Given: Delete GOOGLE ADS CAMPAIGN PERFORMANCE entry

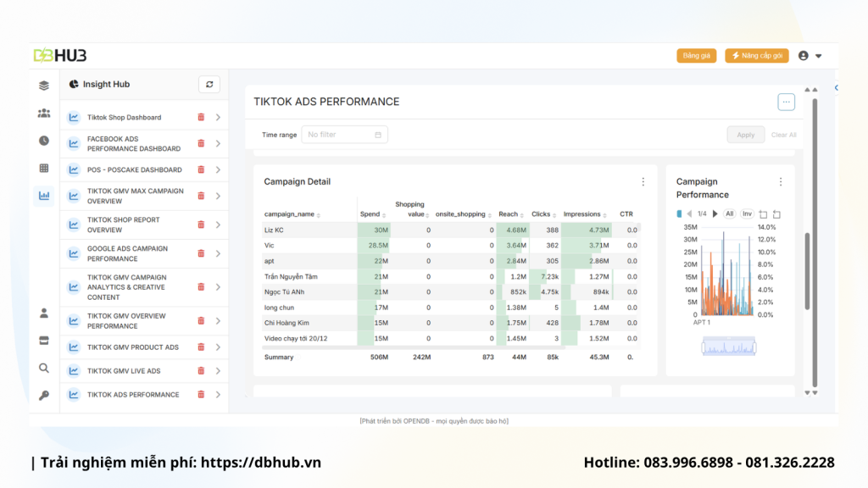Looking at the screenshot, I should pyautogui.click(x=201, y=253).
